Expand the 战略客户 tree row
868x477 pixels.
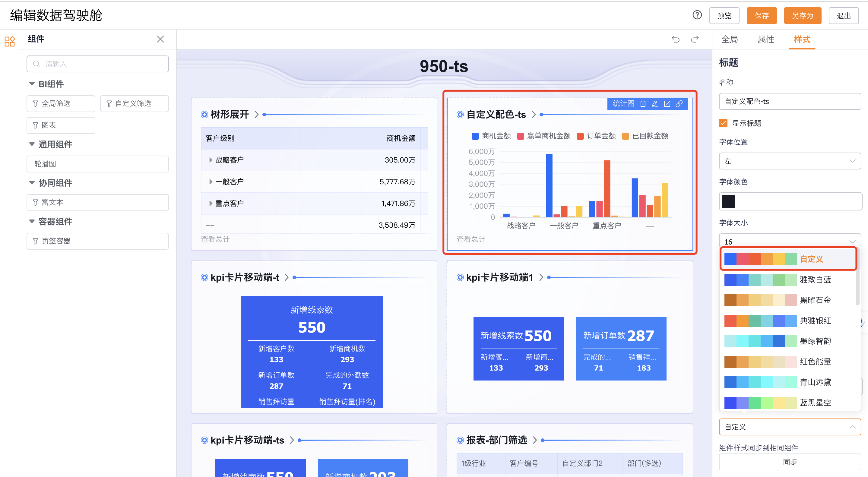(x=211, y=160)
